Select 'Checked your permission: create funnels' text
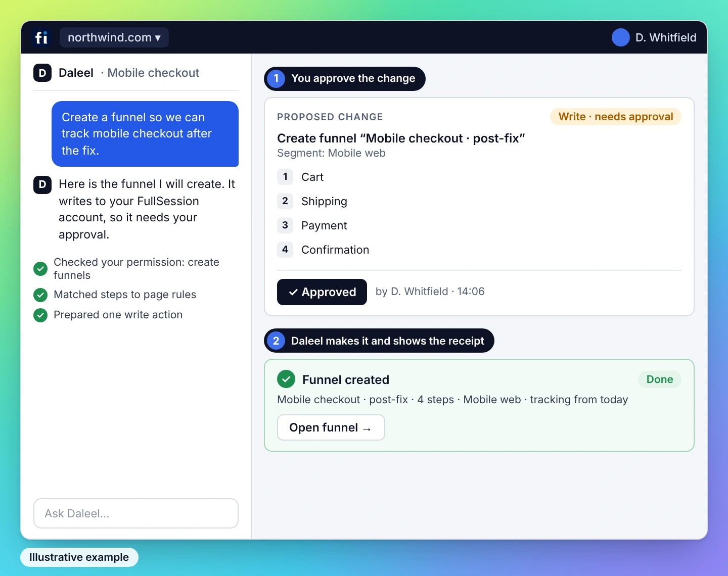The width and height of the screenshot is (728, 576). point(136,269)
